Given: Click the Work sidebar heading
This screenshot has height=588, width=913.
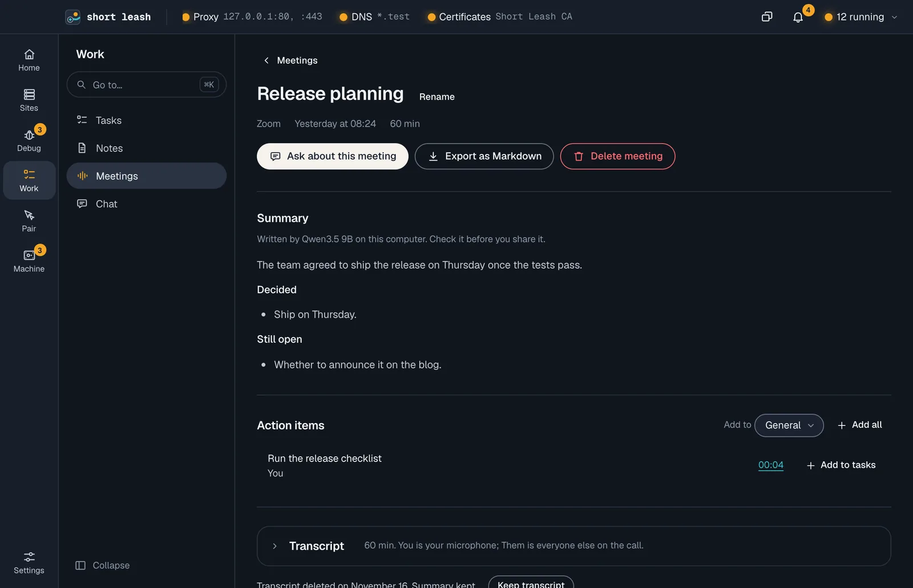Looking at the screenshot, I should click(x=90, y=54).
